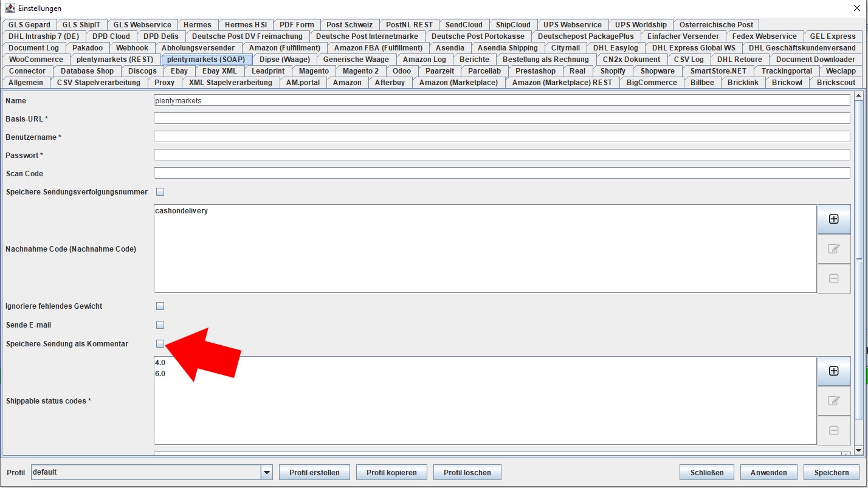Viewport: 868px width, 488px height.
Task: Select the Trackingportal tab
Action: [787, 71]
